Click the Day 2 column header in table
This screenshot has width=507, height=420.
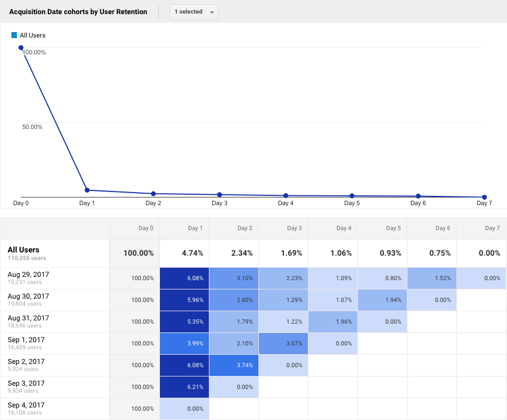tap(233, 228)
